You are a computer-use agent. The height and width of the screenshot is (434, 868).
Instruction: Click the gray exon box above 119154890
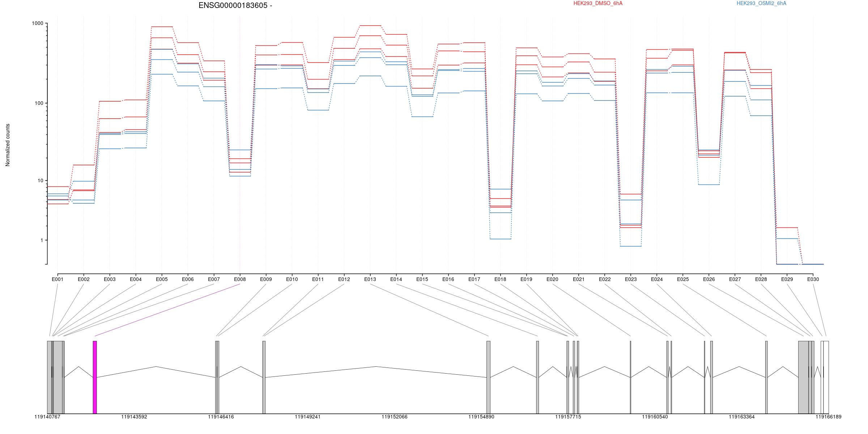[489, 377]
